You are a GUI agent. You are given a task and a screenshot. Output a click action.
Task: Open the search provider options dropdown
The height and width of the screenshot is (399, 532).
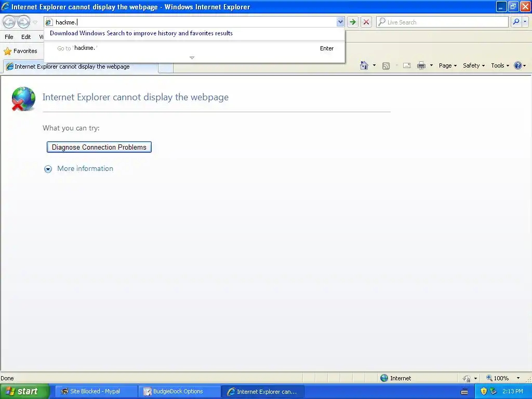click(x=525, y=22)
